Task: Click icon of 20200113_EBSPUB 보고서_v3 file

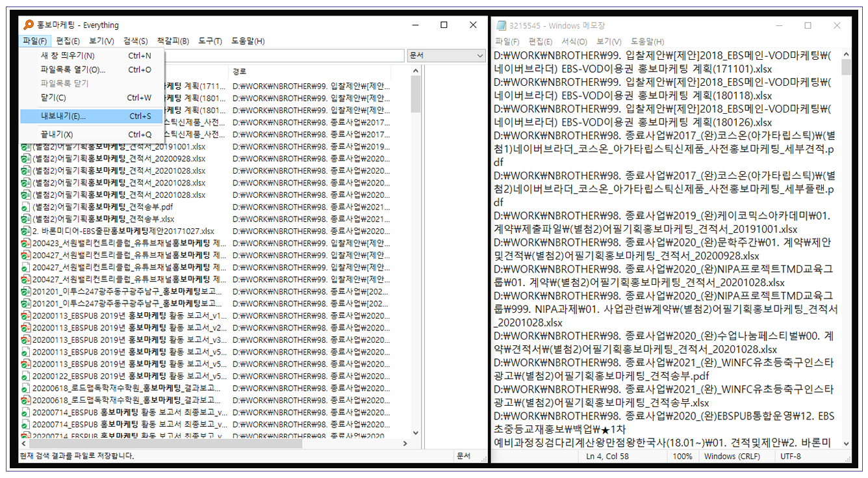Action: 26,339
